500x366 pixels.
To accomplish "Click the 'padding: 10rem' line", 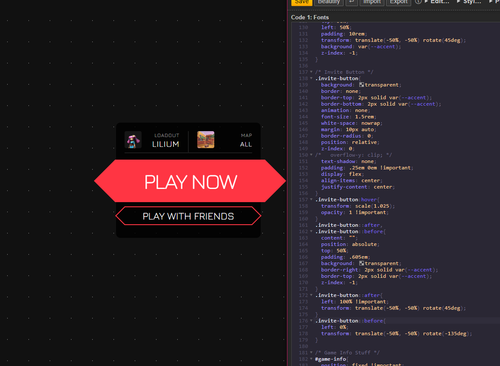I will point(344,34).
